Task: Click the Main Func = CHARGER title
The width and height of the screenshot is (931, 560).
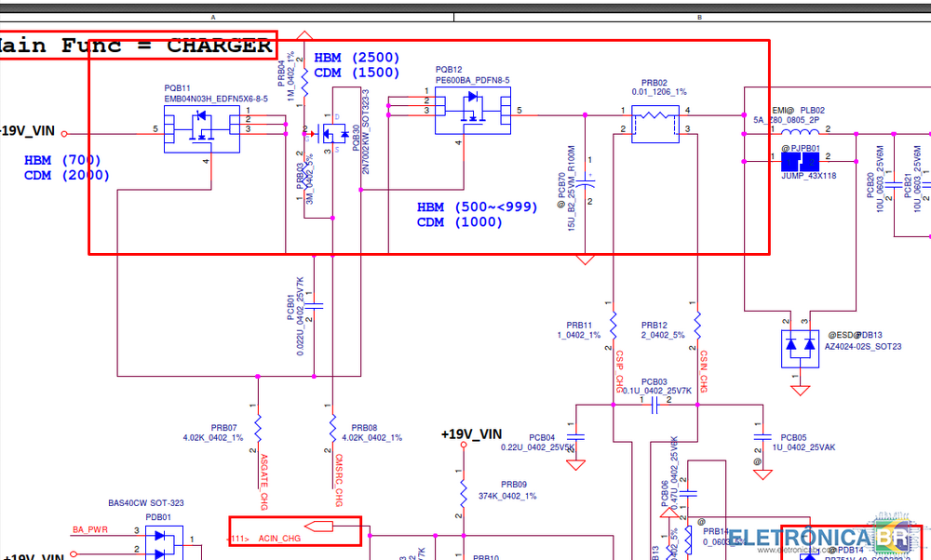Action: 138,45
